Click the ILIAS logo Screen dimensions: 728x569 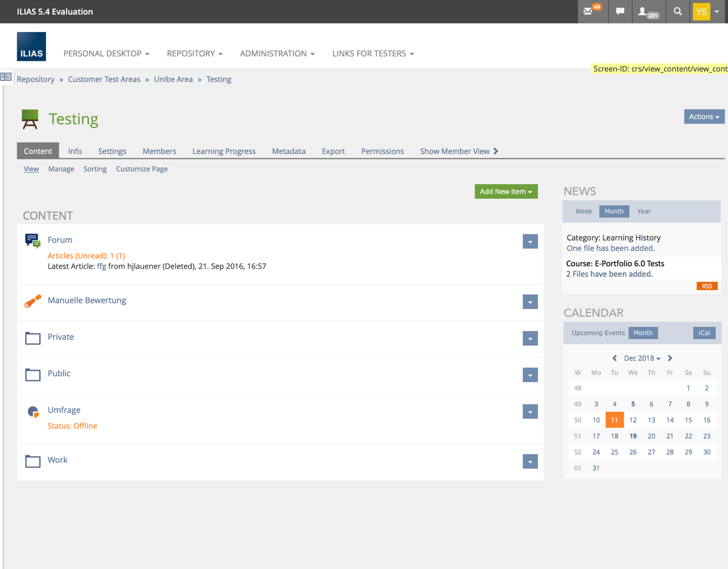(x=31, y=46)
